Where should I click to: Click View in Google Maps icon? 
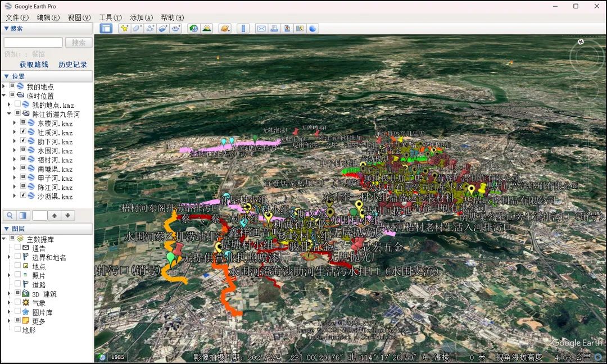[300, 29]
